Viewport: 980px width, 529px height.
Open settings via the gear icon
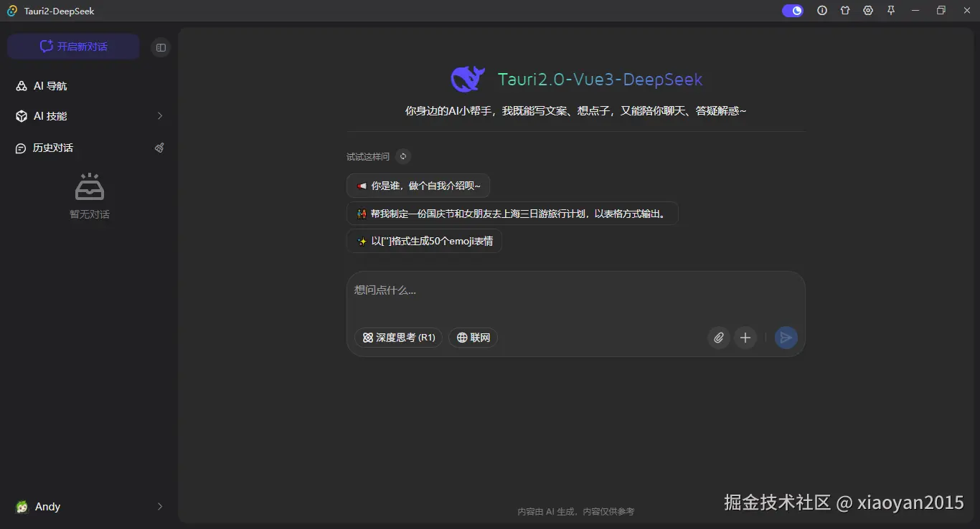coord(867,10)
